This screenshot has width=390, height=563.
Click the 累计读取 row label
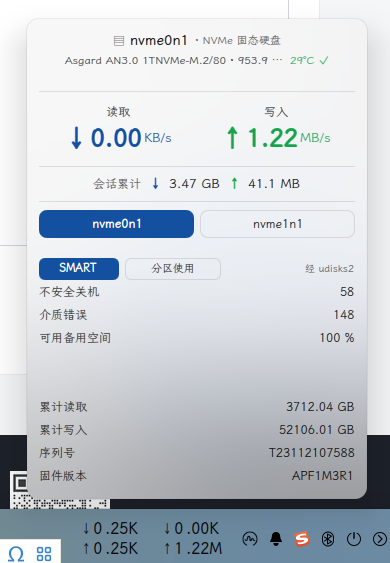[63, 407]
